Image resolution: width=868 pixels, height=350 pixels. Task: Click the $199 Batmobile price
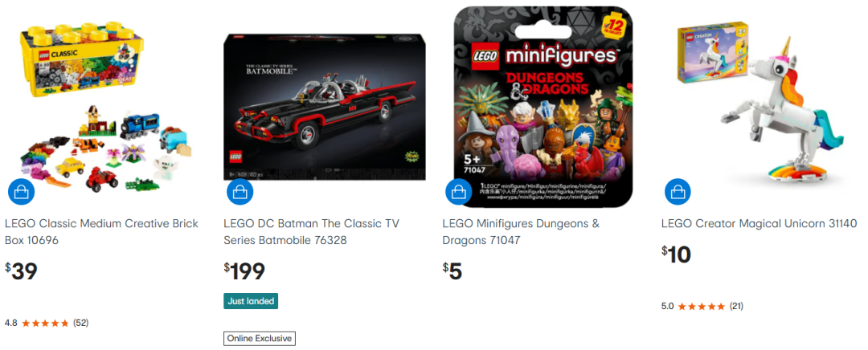click(x=244, y=271)
